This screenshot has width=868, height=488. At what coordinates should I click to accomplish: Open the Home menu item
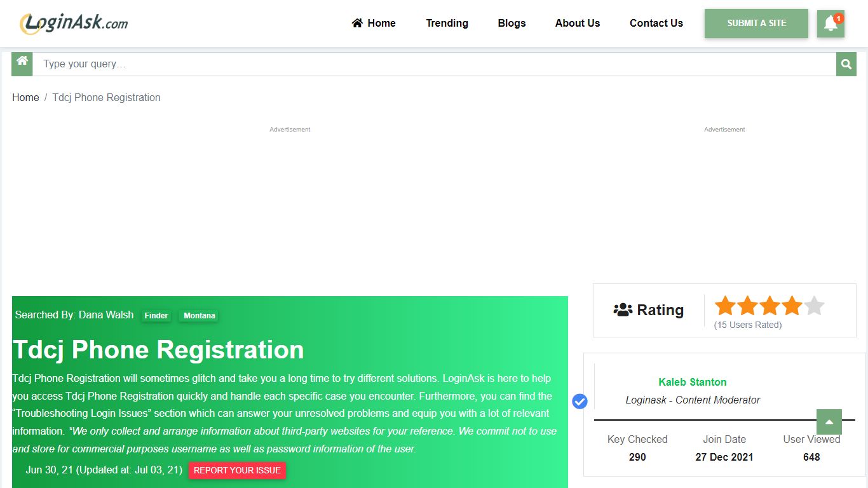pyautogui.click(x=374, y=23)
